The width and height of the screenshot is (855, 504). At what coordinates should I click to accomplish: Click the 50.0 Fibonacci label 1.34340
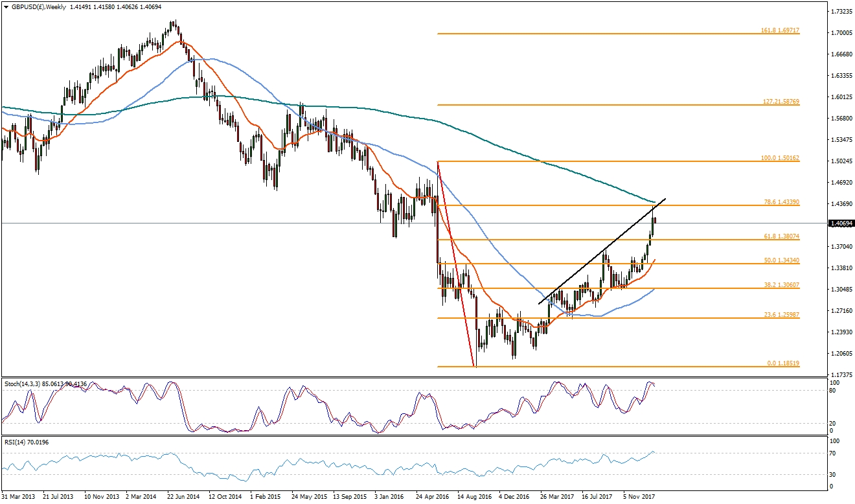(x=782, y=260)
